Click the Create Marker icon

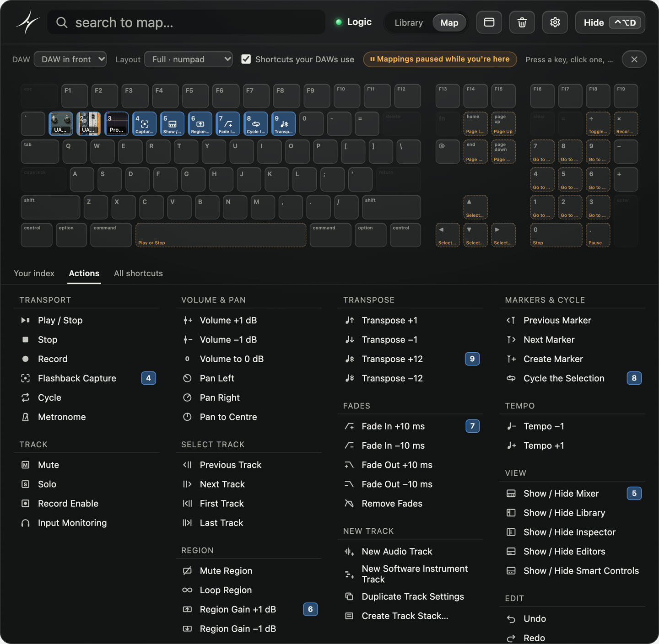click(x=511, y=359)
